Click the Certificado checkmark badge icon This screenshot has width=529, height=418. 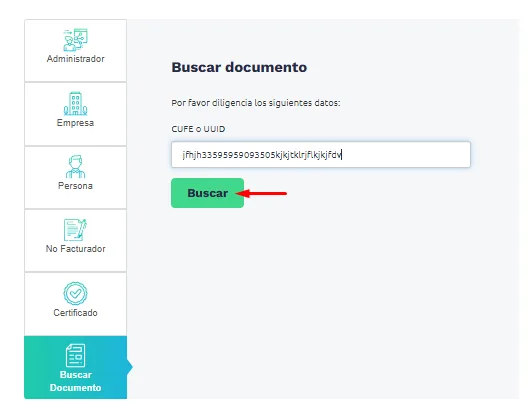tap(75, 293)
